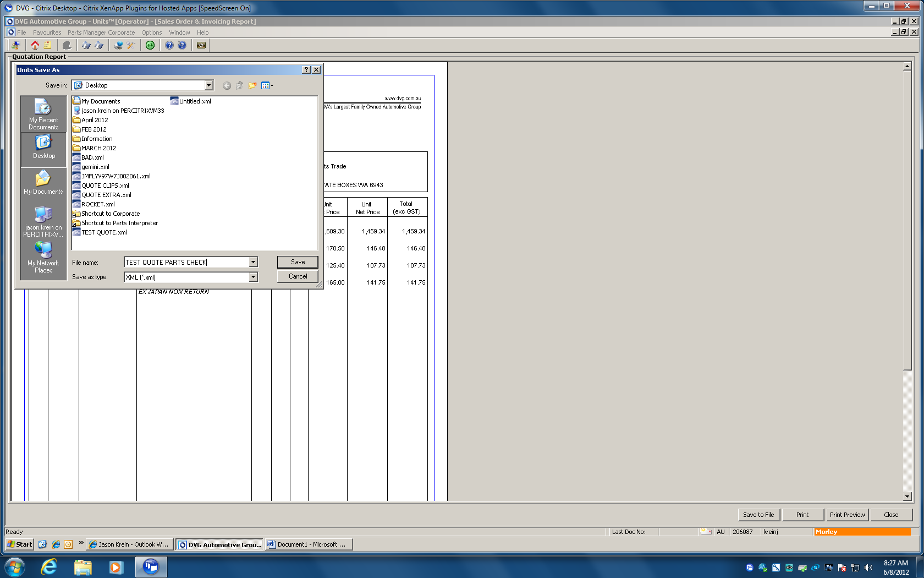Click the Close button of Quotation Report
Screen dimensions: 924x578
(891, 515)
